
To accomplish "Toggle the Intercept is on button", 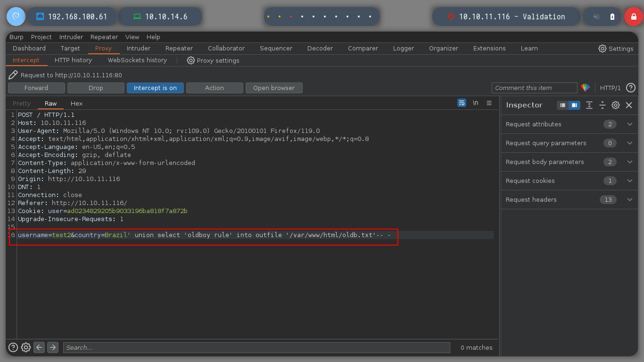I will 155,88.
